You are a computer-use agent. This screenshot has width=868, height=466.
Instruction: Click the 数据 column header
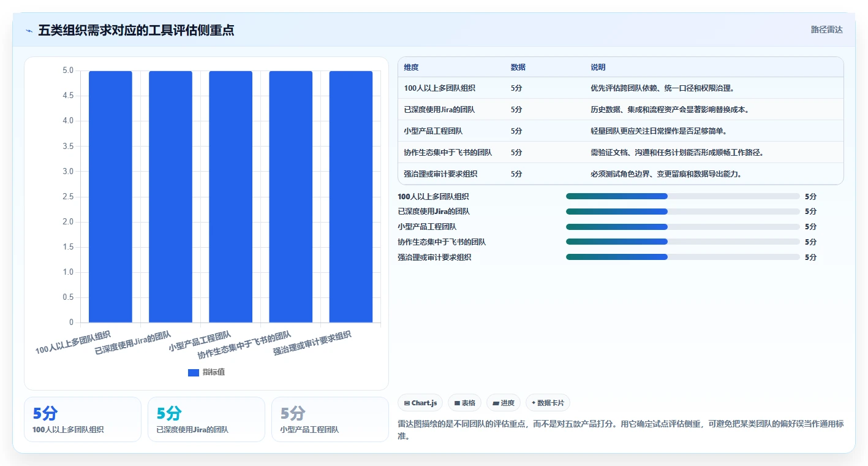pos(518,67)
